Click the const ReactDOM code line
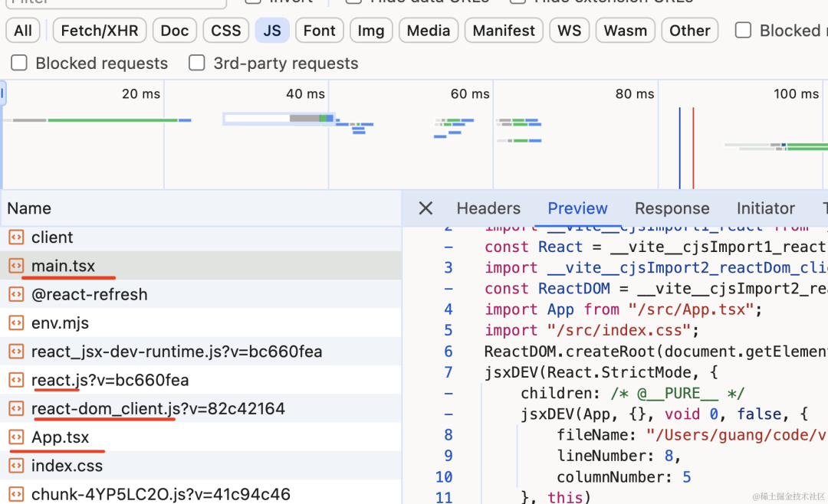The height and width of the screenshot is (504, 828). click(655, 288)
